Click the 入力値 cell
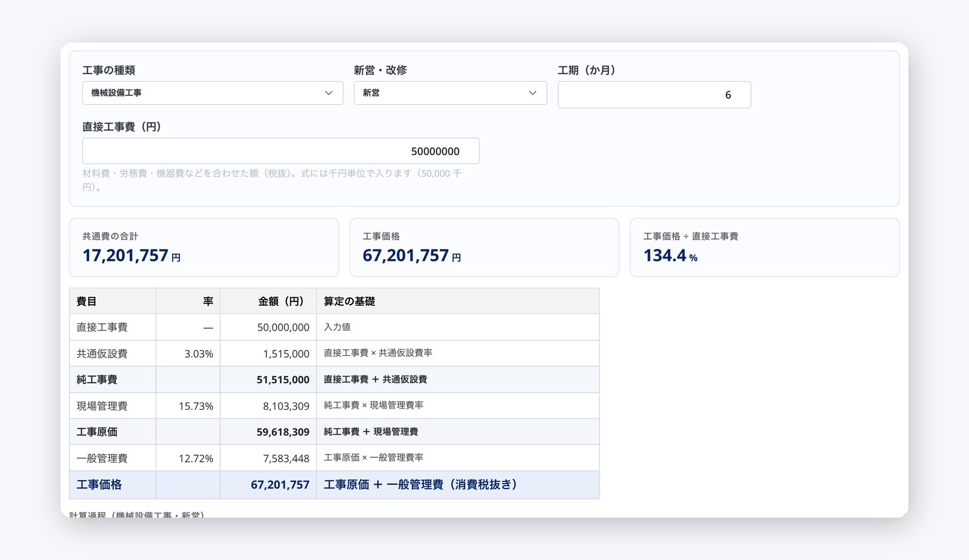The height and width of the screenshot is (560, 969). pyautogui.click(x=458, y=327)
